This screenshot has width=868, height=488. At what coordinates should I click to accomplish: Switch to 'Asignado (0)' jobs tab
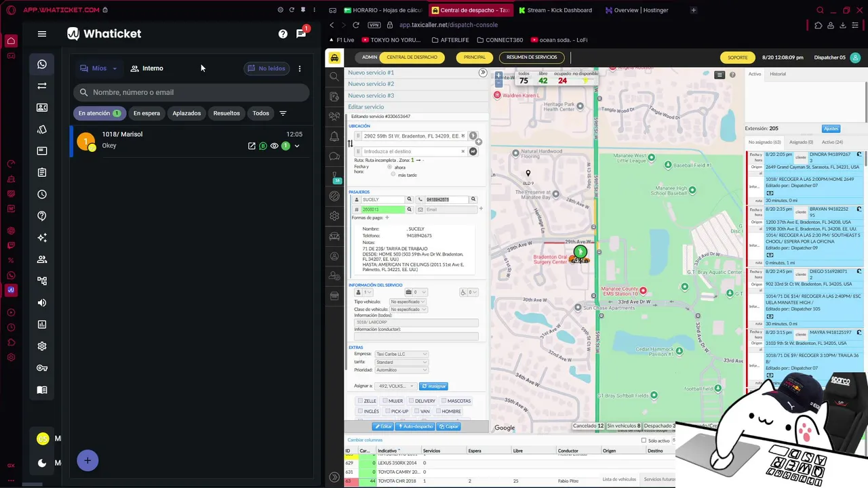(x=801, y=142)
